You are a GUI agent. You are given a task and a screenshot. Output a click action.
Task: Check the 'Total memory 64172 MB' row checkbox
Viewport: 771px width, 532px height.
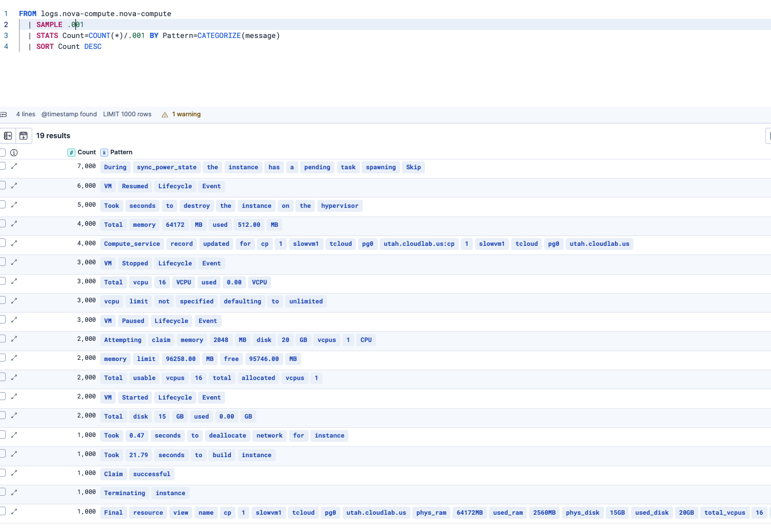tap(2, 223)
